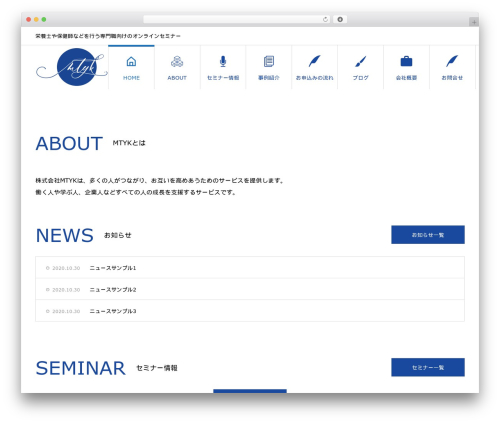
Task: Click the date of ニュースサンプル3
Action: [x=66, y=311]
